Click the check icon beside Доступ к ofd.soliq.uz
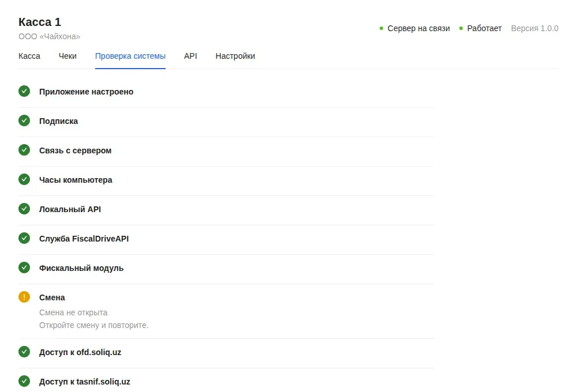 24,352
